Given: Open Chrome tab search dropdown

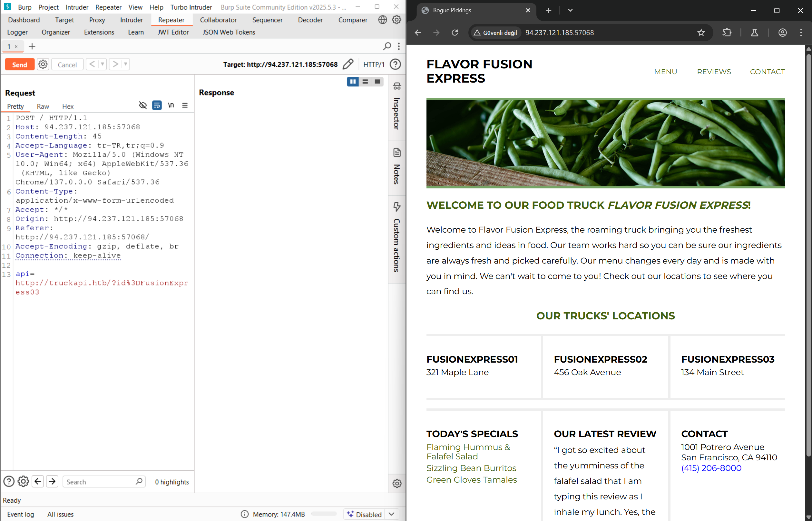Looking at the screenshot, I should [x=570, y=10].
